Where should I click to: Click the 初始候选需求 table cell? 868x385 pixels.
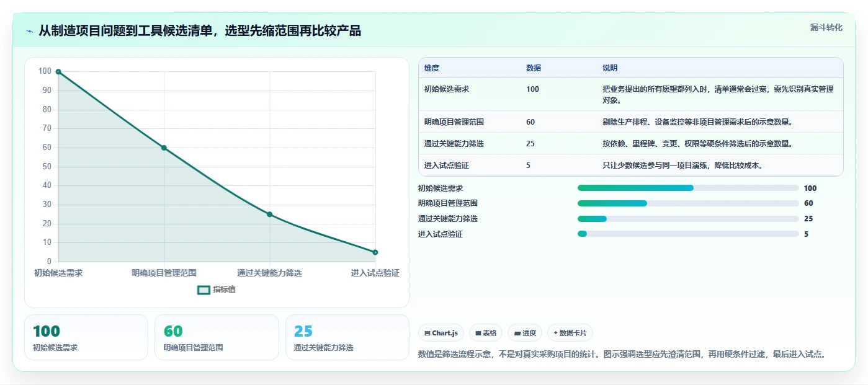point(447,89)
